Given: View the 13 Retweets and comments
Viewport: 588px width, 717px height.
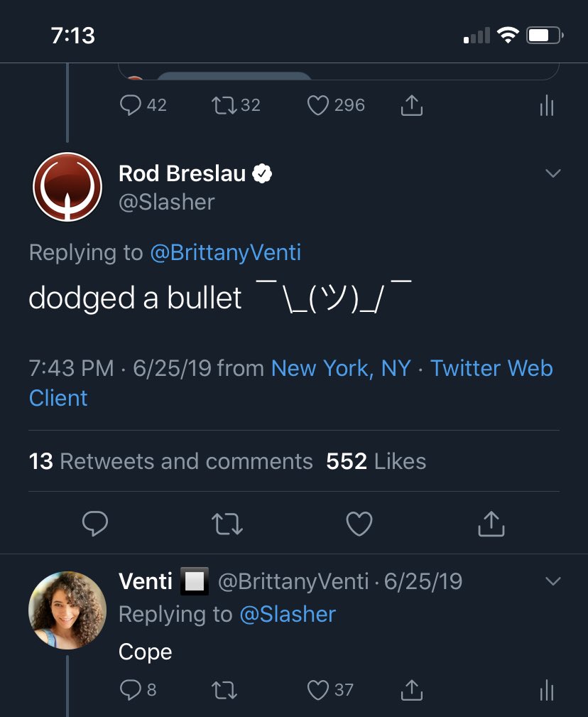Looking at the screenshot, I should (x=170, y=461).
